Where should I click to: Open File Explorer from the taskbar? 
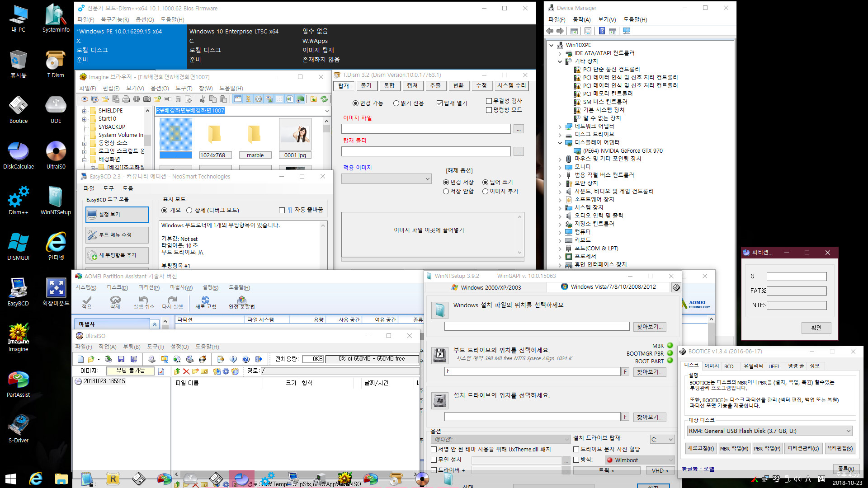point(61,479)
